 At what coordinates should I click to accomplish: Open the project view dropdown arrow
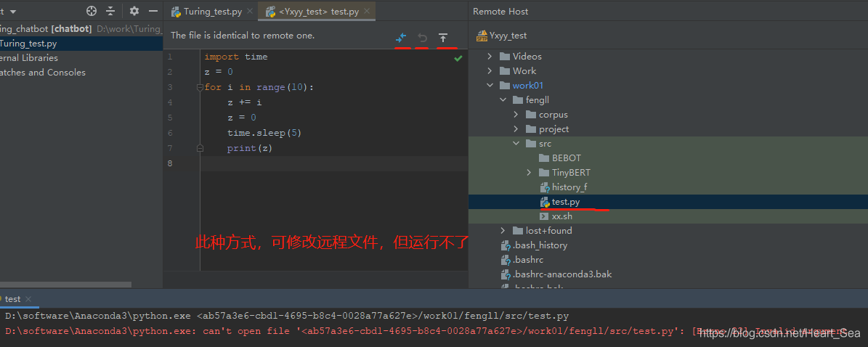[13, 12]
